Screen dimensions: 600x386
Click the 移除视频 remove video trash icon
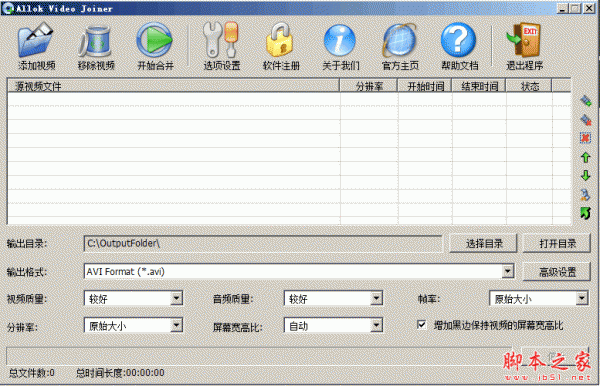click(95, 41)
